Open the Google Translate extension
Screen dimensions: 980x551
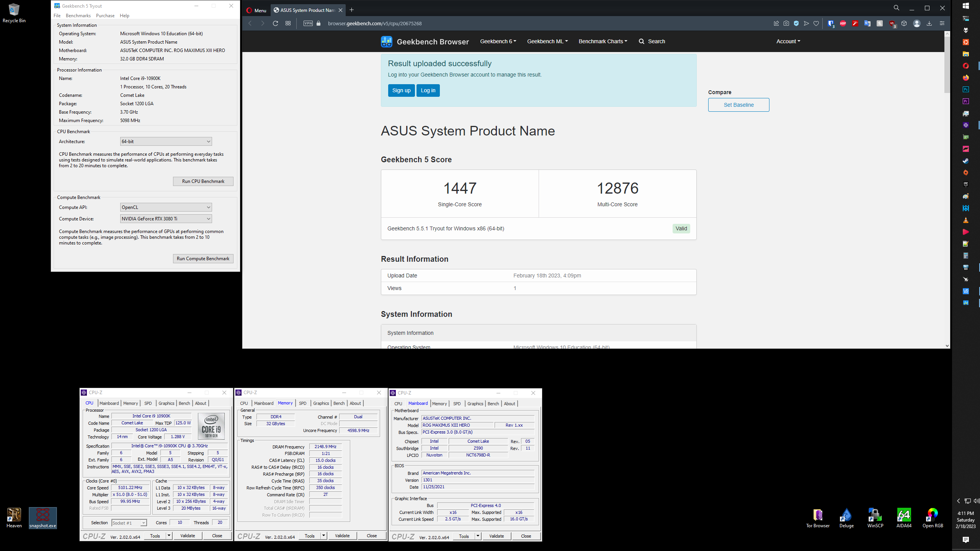pyautogui.click(x=867, y=23)
